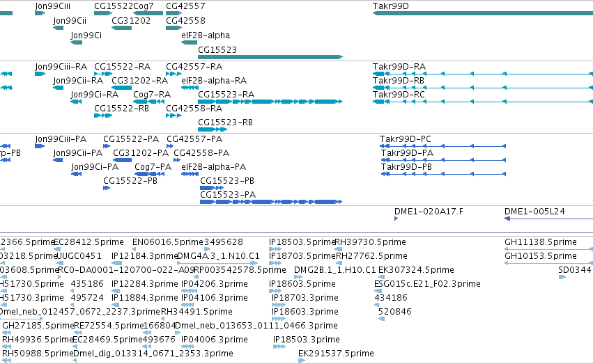Image resolution: width=593 pixels, height=364 pixels.
Task: Click the CG15523 gene feature bar
Action: [x=270, y=57]
